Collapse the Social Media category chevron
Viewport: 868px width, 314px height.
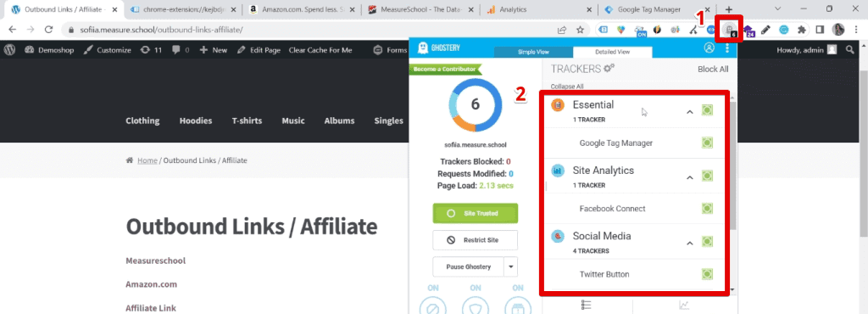pyautogui.click(x=690, y=243)
